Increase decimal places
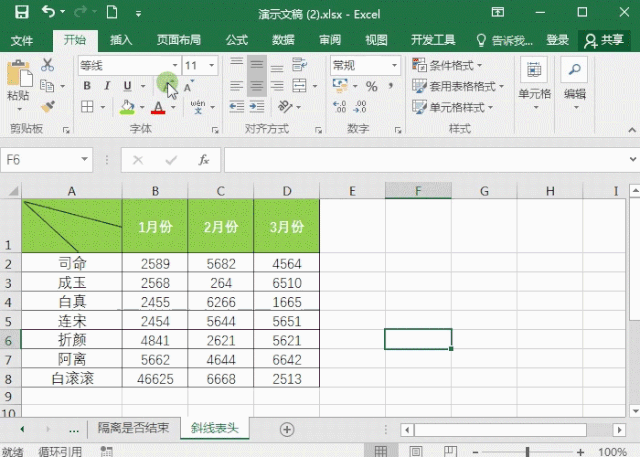The image size is (640, 457). click(x=340, y=107)
